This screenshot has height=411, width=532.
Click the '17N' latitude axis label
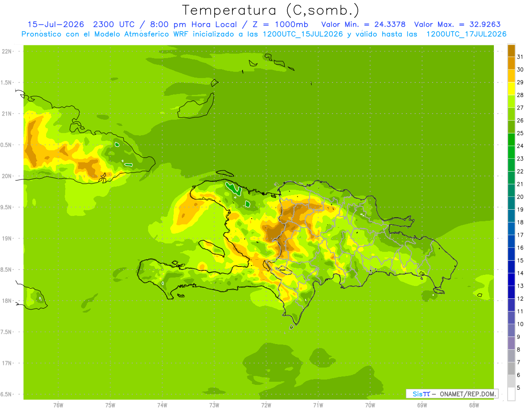[x=7, y=363]
